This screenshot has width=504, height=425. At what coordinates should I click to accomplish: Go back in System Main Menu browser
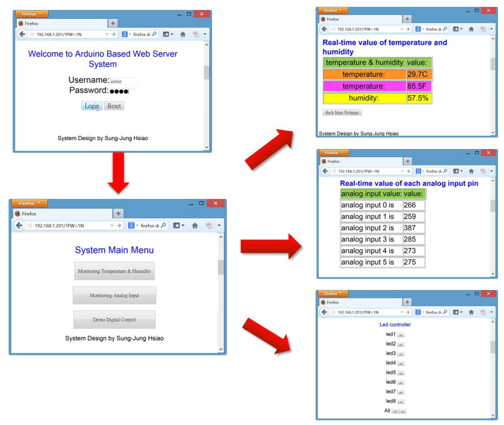[19, 225]
